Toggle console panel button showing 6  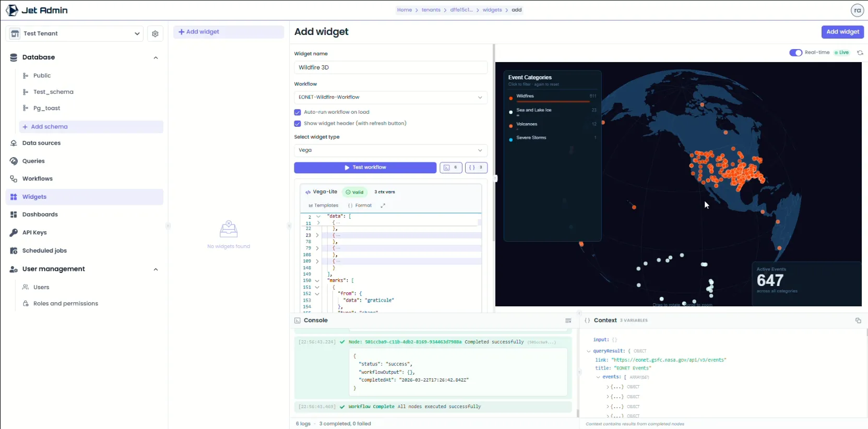tap(451, 168)
